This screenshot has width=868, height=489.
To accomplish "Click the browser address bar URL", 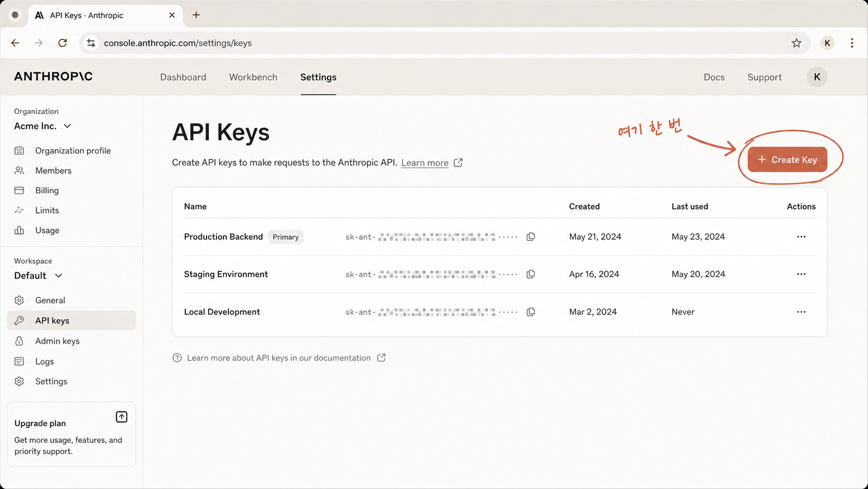I will click(178, 43).
